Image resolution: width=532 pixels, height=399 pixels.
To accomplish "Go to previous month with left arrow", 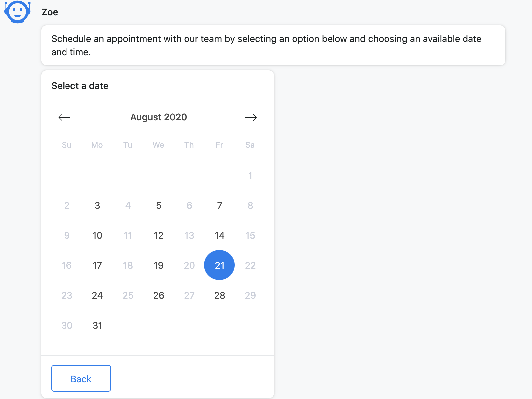I will [x=64, y=117].
